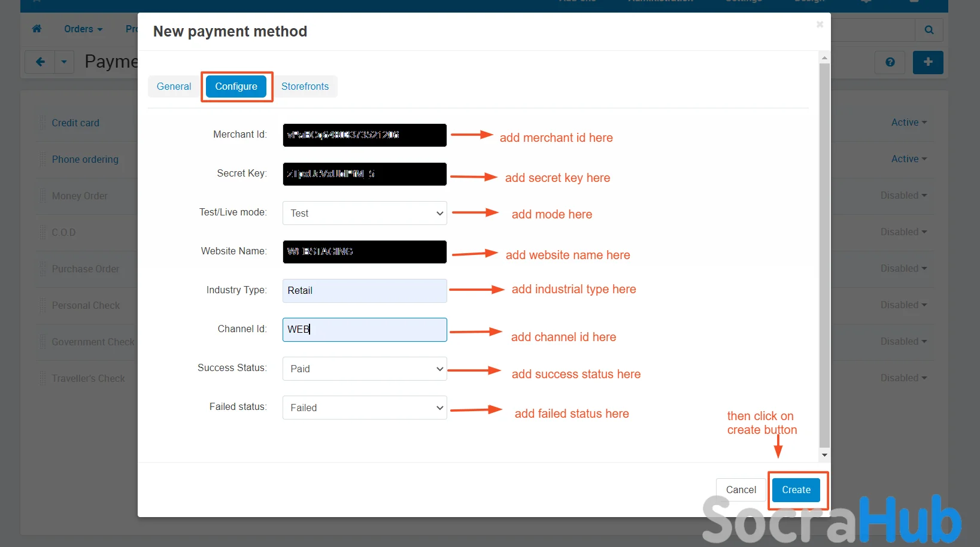The width and height of the screenshot is (980, 547).
Task: Focus the Merchant Id input field
Action: tap(365, 135)
